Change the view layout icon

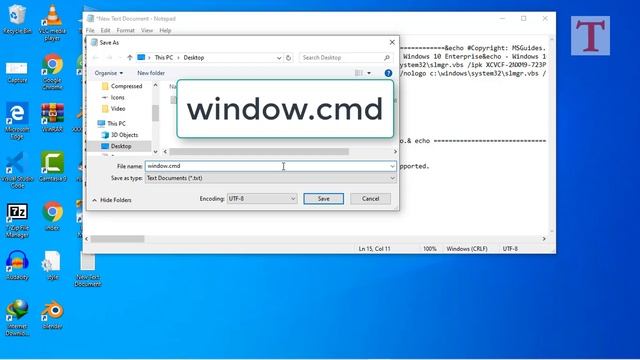(359, 73)
